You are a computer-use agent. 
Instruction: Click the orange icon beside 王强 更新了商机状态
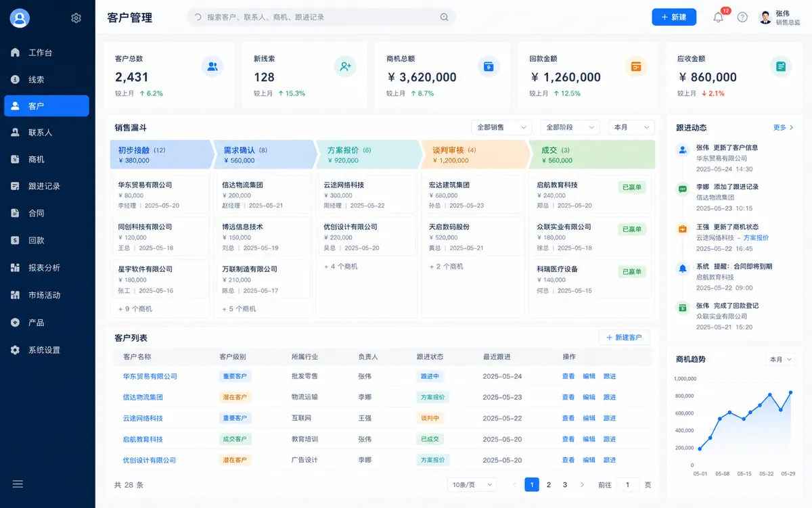(683, 229)
